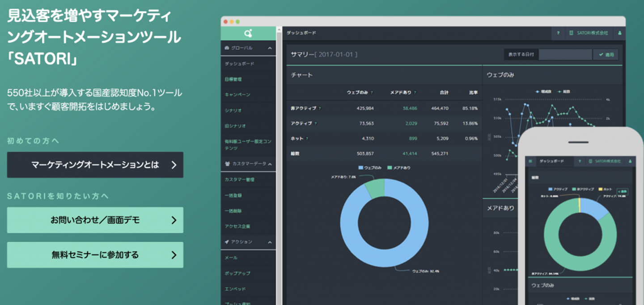Click the 表示する日付 date input field
Image resolution: width=644 pixels, height=305 pixels.
pos(565,55)
